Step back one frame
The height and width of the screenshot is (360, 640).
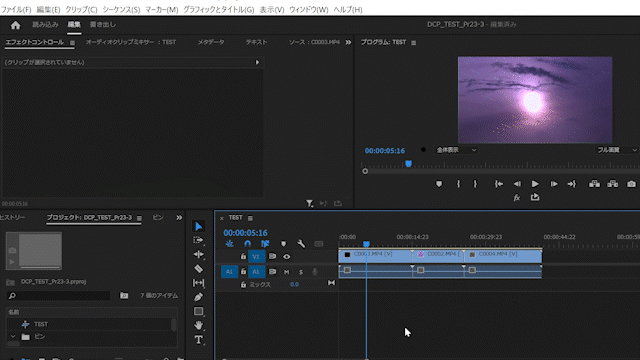pyautogui.click(x=517, y=184)
